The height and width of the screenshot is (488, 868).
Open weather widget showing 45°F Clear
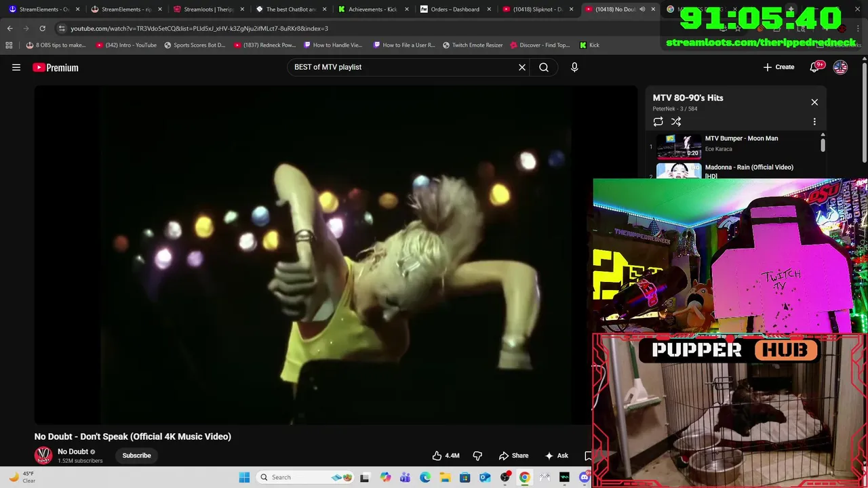22,477
